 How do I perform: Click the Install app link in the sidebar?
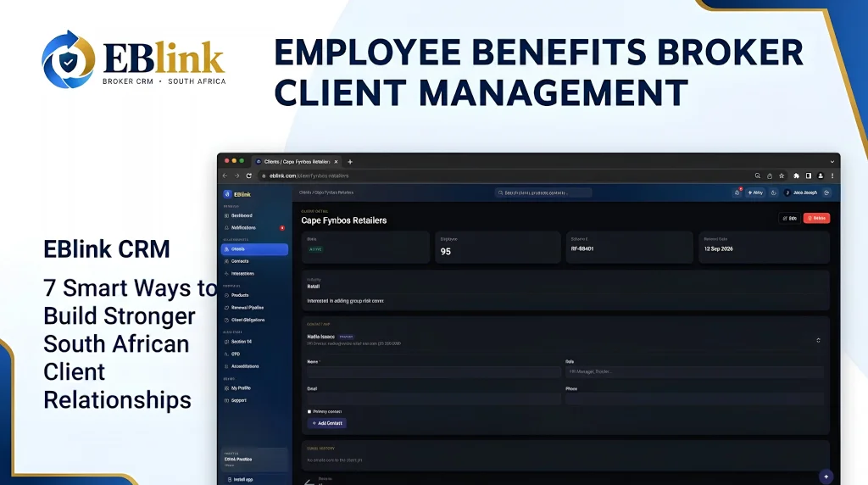(x=240, y=479)
